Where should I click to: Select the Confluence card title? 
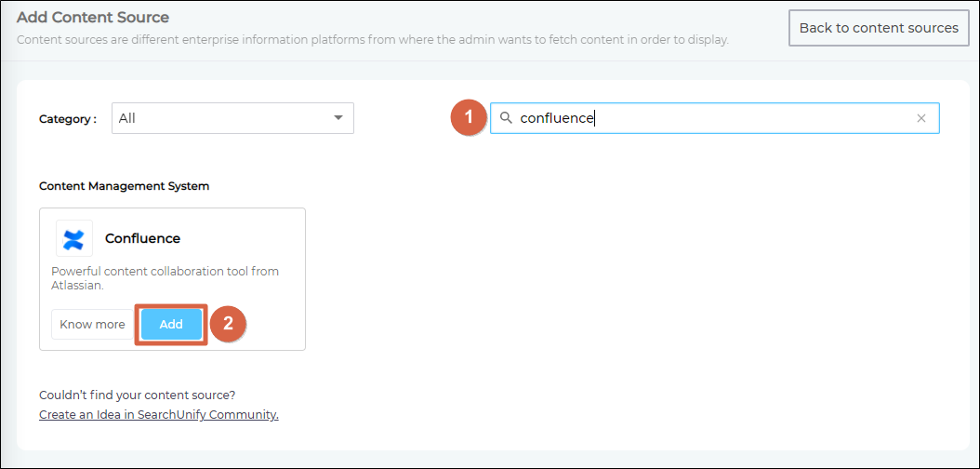142,238
